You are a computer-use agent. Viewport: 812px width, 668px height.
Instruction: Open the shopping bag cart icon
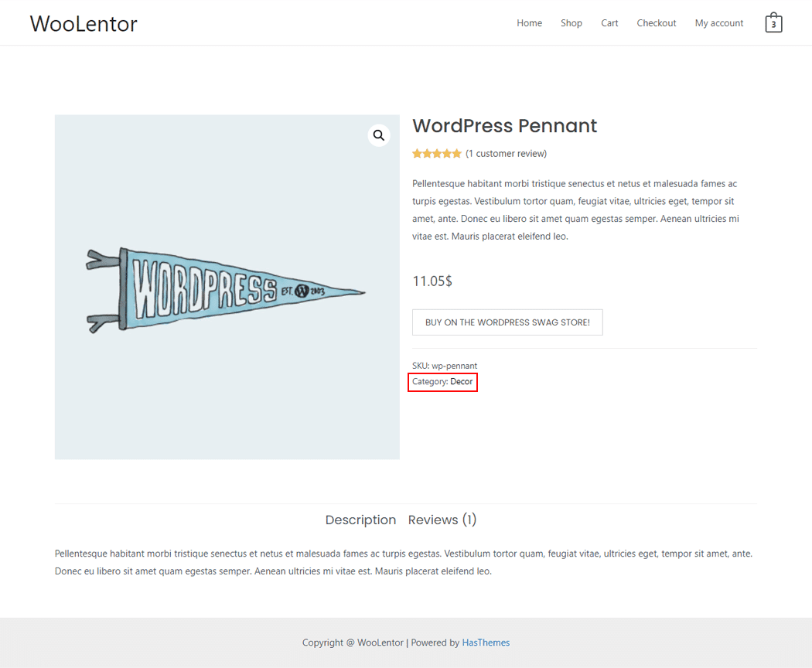(773, 23)
